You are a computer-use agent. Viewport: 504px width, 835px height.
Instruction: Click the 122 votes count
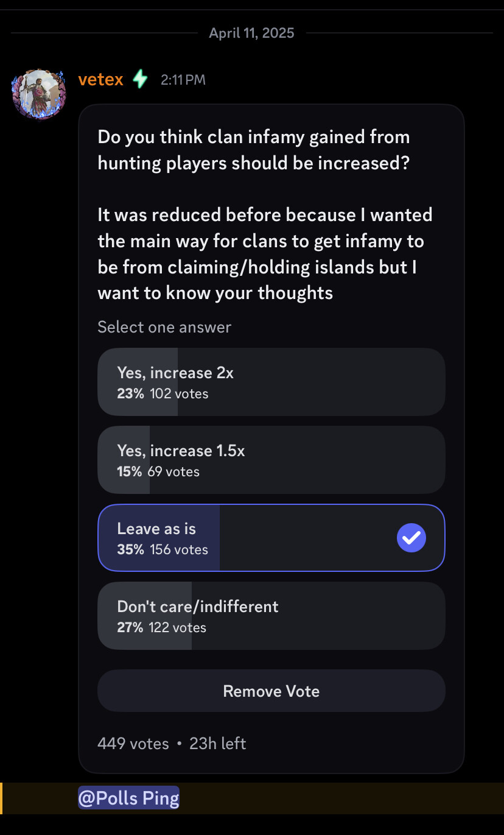[178, 627]
